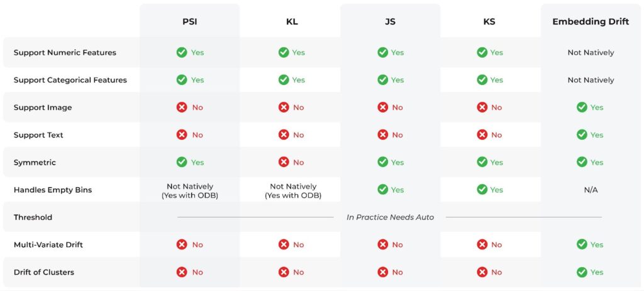Click green check for Embedding Drift Support Text
The image size is (644, 291).
click(582, 135)
